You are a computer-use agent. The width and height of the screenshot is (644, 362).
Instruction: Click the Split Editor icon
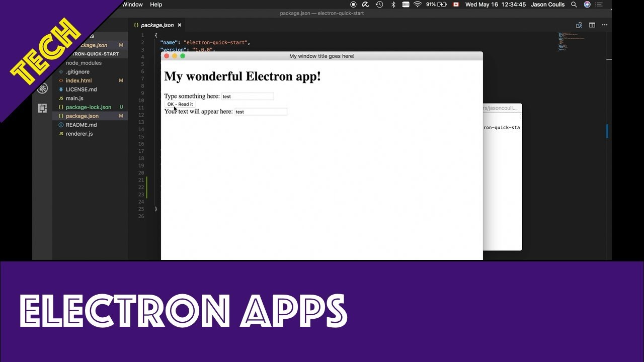coord(592,25)
